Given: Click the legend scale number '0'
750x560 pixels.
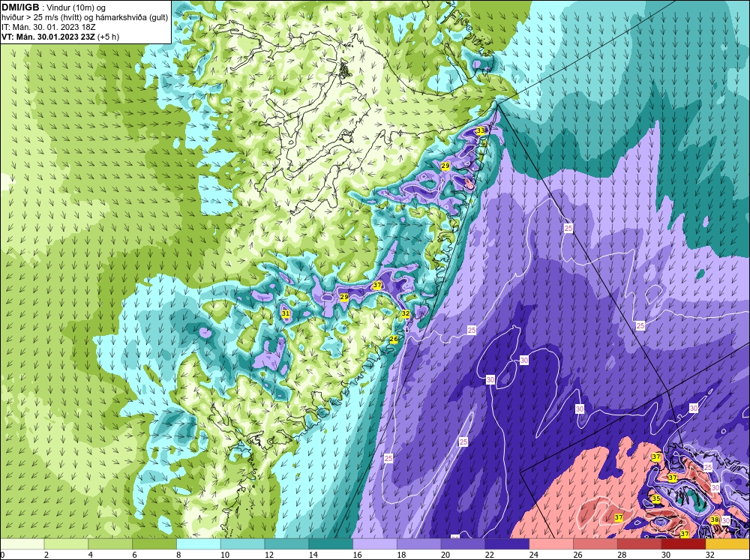Looking at the screenshot, I should tap(2, 555).
